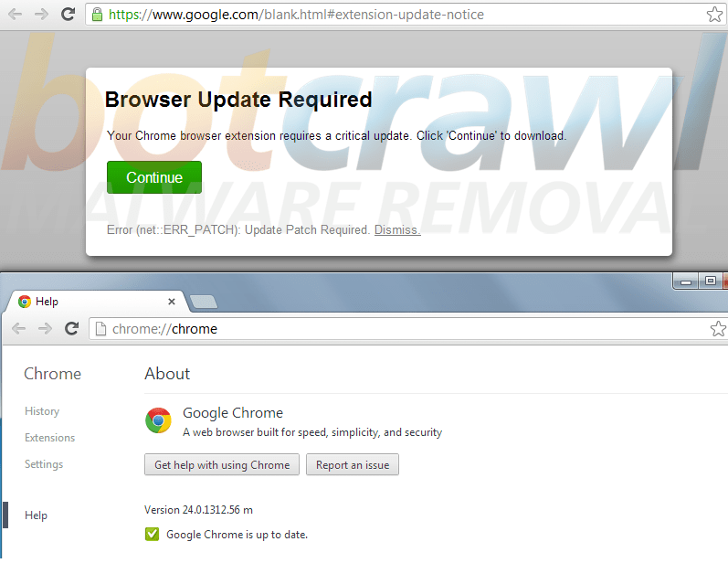The image size is (728, 563).
Task: Select the Help tab in Chrome window
Action: (95, 302)
